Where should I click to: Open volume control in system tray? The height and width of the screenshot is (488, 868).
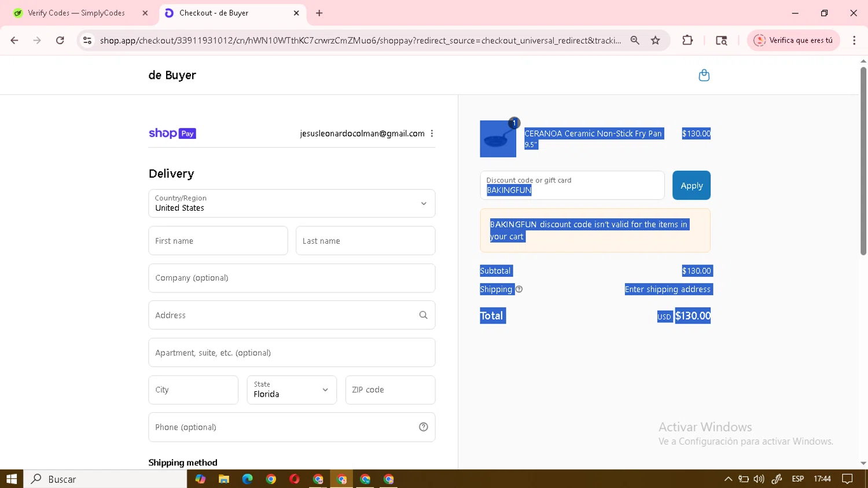tap(759, 479)
